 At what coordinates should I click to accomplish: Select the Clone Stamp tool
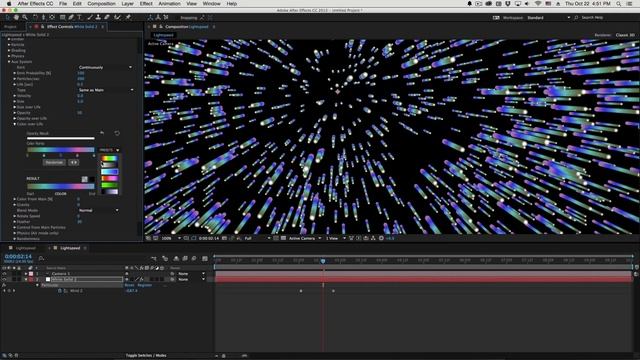coord(98,18)
